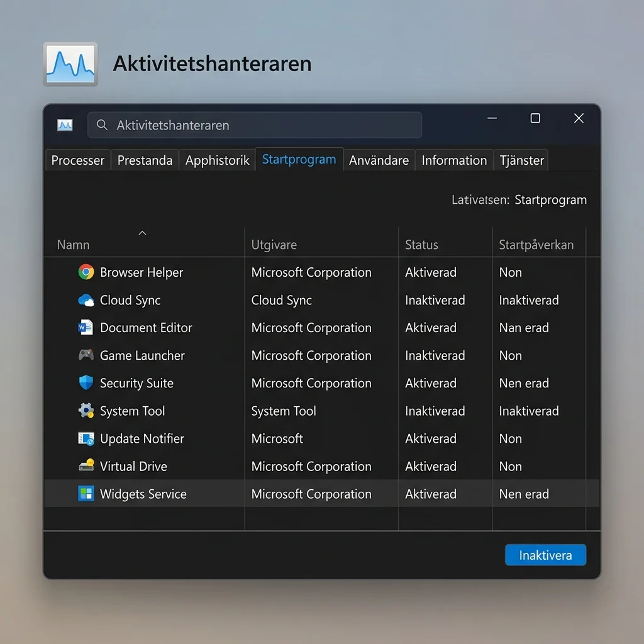Select the Cloud Sync name entry
644x644 pixels.
tap(130, 301)
